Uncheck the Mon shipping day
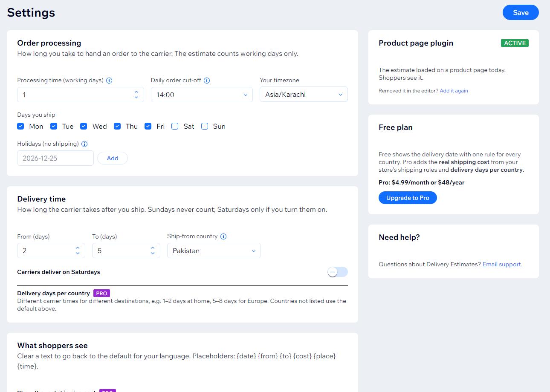The image size is (550, 392). pos(20,126)
